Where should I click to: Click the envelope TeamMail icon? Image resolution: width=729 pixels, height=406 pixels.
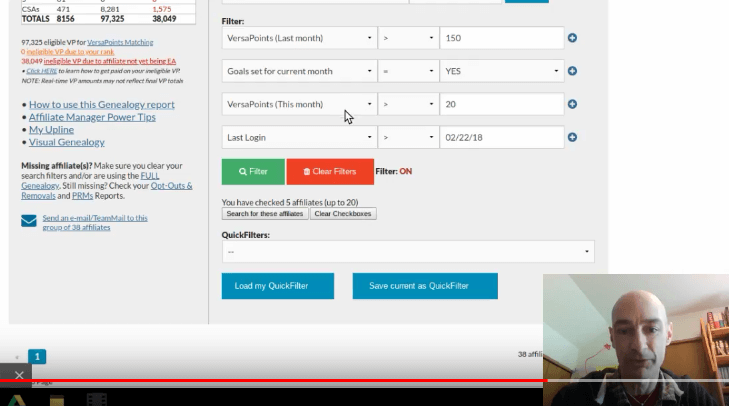coord(29,221)
